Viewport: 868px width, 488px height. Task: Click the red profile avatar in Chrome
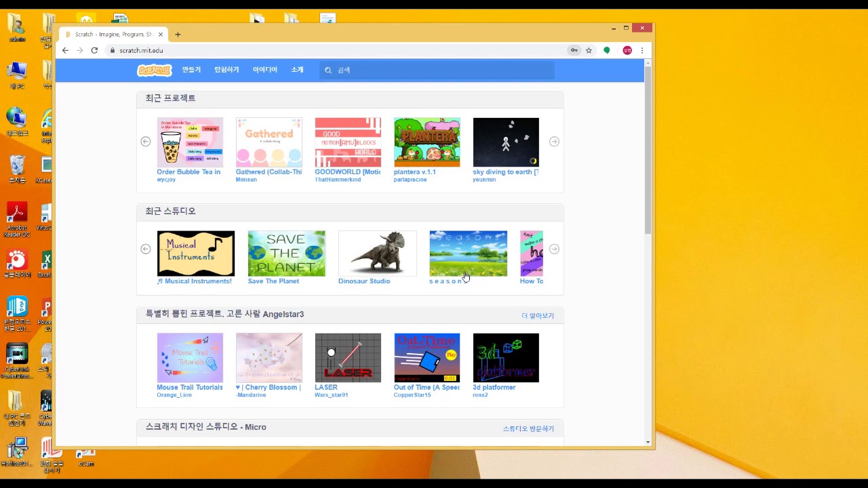(627, 50)
